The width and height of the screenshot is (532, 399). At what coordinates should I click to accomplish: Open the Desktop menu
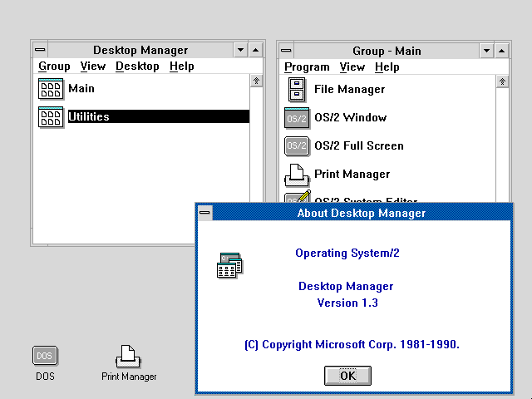click(x=137, y=66)
